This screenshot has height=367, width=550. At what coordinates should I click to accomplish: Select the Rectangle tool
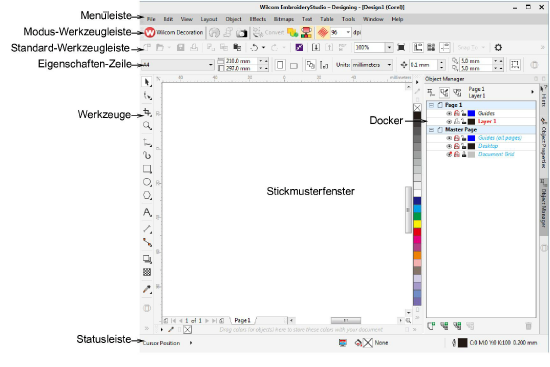[x=147, y=169]
